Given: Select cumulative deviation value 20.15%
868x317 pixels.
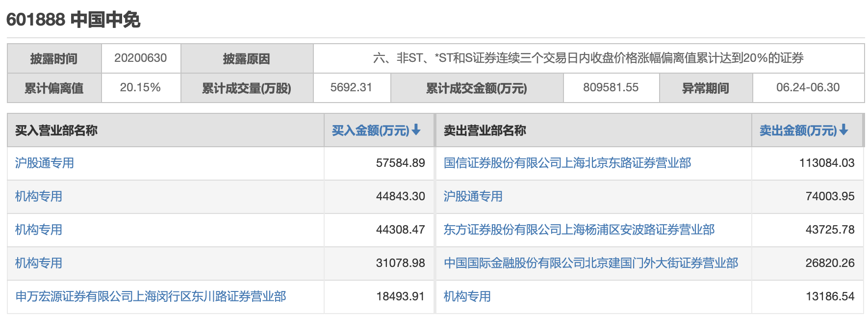Looking at the screenshot, I should click(x=140, y=87).
